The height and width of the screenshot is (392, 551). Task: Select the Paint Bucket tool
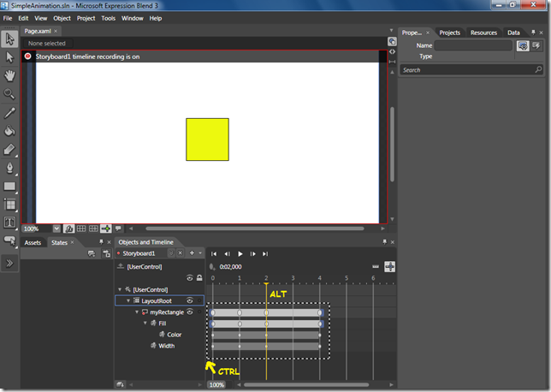9,131
